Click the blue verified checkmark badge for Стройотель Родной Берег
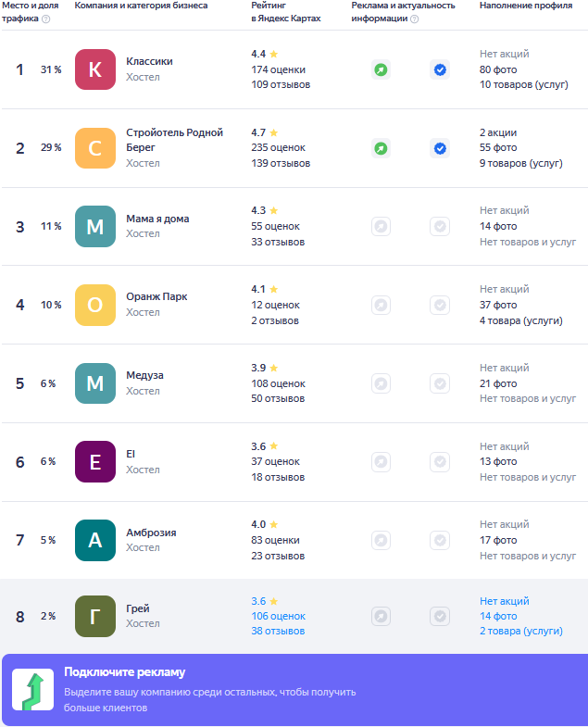 [440, 148]
